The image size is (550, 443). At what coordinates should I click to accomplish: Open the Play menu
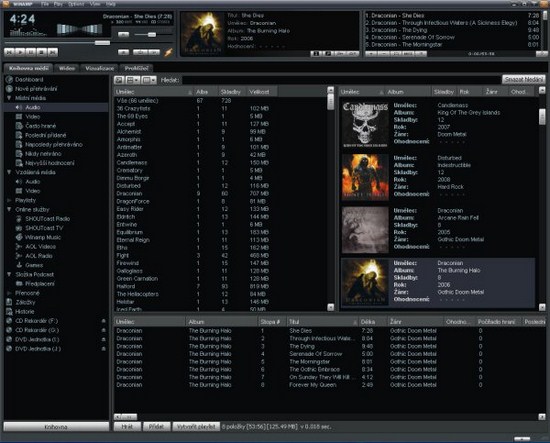click(x=58, y=4)
